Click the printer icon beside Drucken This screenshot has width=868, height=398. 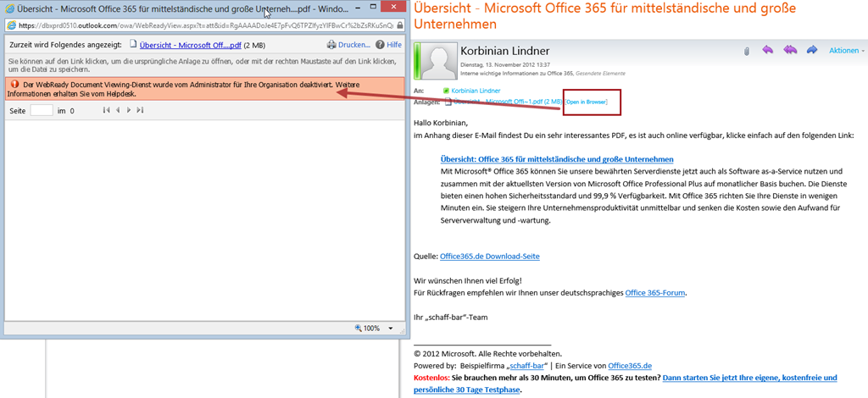click(x=331, y=46)
